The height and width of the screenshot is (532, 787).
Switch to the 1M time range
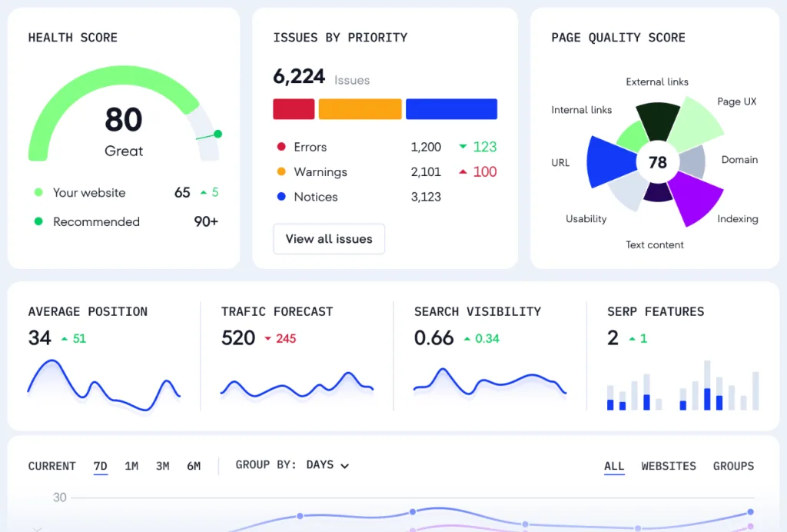click(131, 466)
